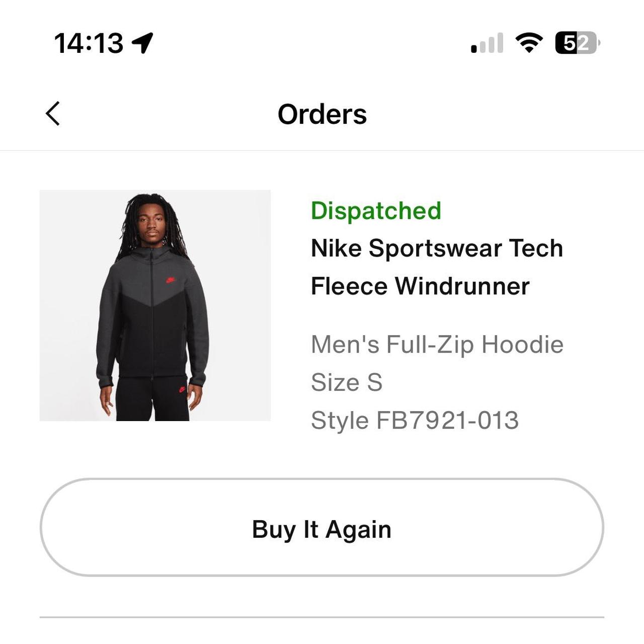The height and width of the screenshot is (644, 644).
Task: Select the Men's Full-Zip Hoodie description line
Action: click(x=438, y=344)
